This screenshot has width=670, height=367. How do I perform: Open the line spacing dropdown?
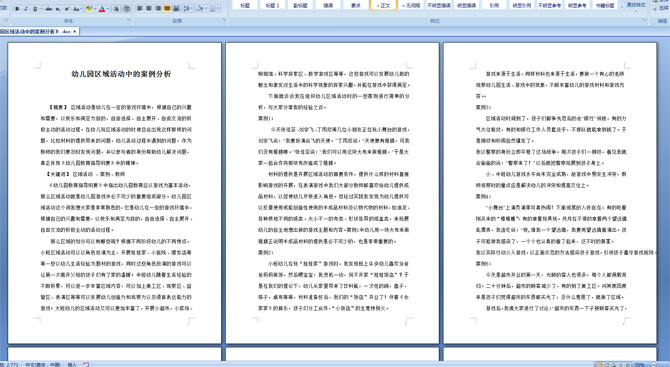tap(188, 9)
